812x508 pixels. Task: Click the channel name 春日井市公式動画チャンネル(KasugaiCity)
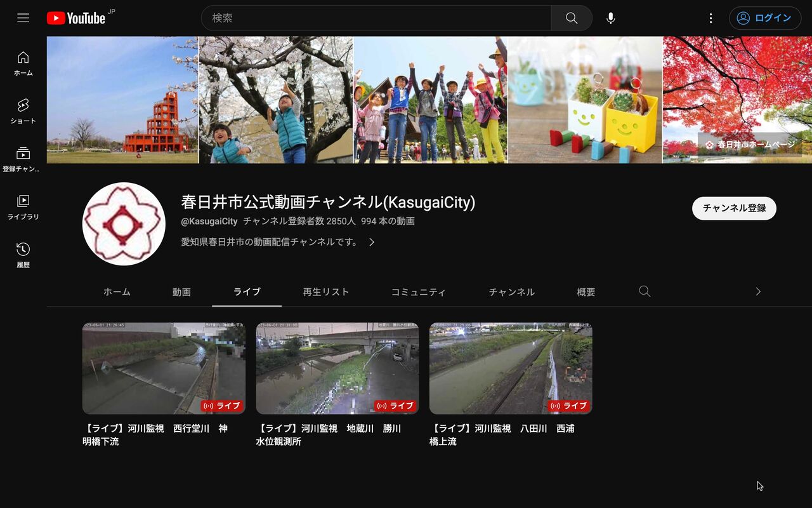pyautogui.click(x=328, y=203)
